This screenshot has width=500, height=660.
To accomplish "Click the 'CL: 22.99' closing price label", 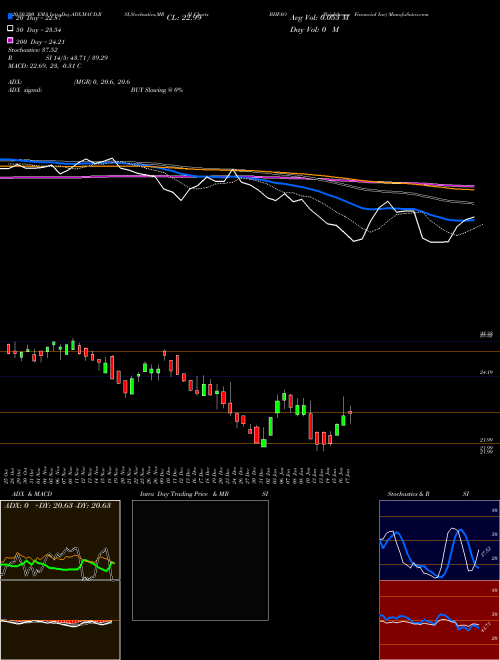I will tap(184, 18).
